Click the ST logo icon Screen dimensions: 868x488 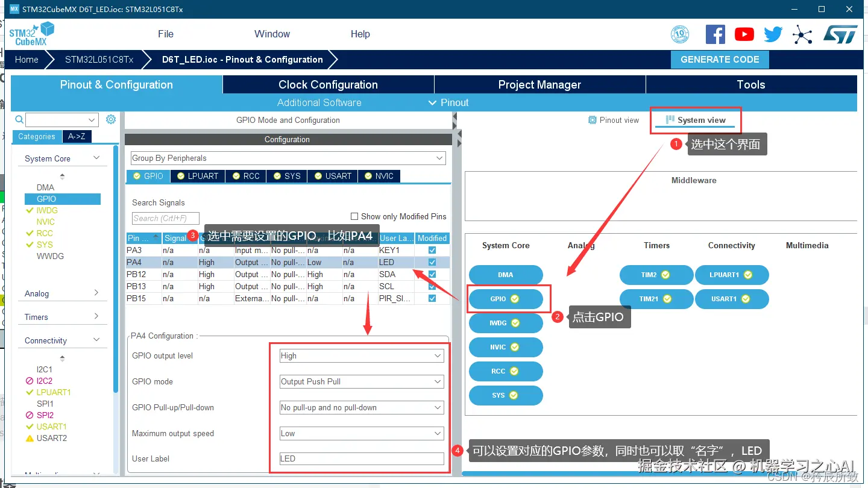click(840, 34)
